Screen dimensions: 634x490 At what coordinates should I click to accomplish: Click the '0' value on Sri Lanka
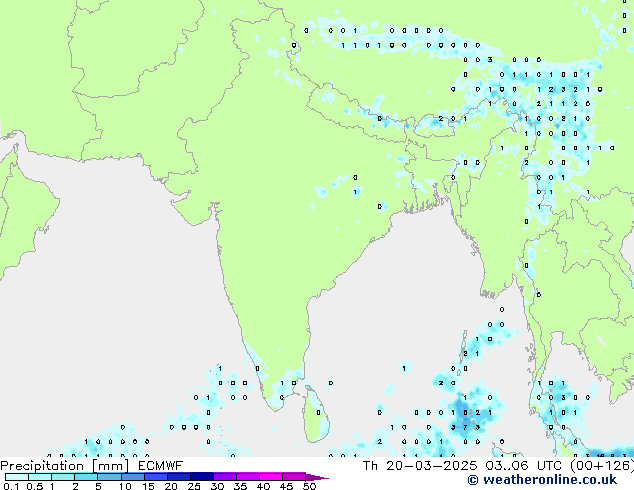319,412
